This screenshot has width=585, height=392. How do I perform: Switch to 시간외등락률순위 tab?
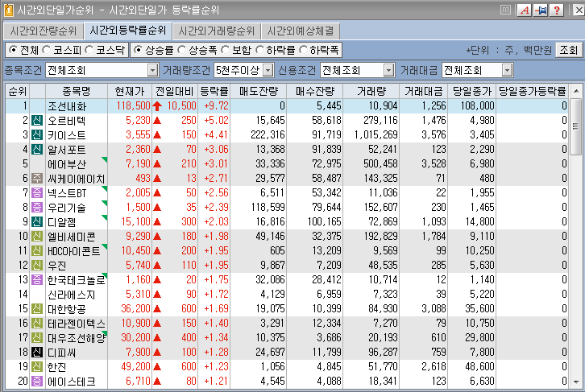click(x=128, y=30)
